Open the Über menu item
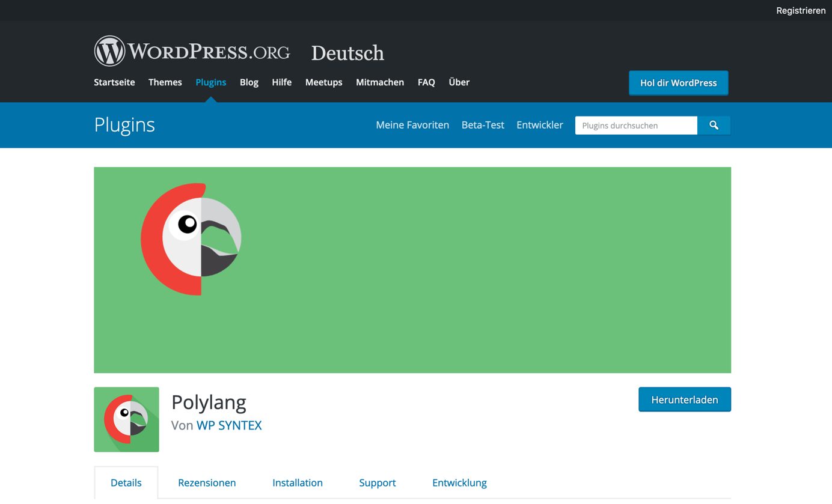832x504 pixels. tap(459, 82)
